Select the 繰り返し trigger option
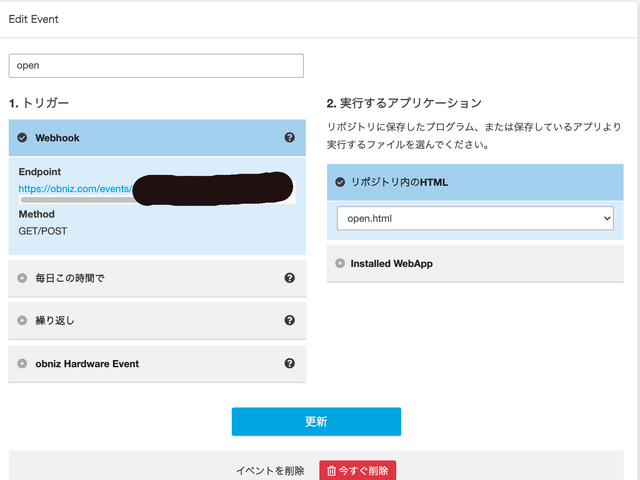This screenshot has width=640, height=480. point(22,320)
